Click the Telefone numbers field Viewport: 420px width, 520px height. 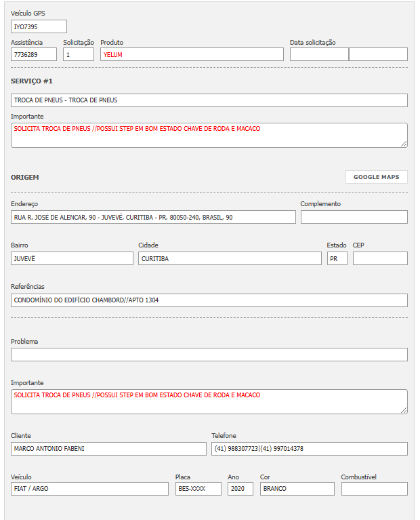[309, 449]
